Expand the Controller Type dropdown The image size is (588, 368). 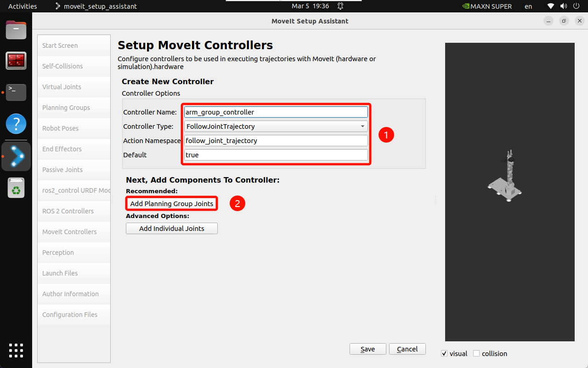pyautogui.click(x=276, y=126)
